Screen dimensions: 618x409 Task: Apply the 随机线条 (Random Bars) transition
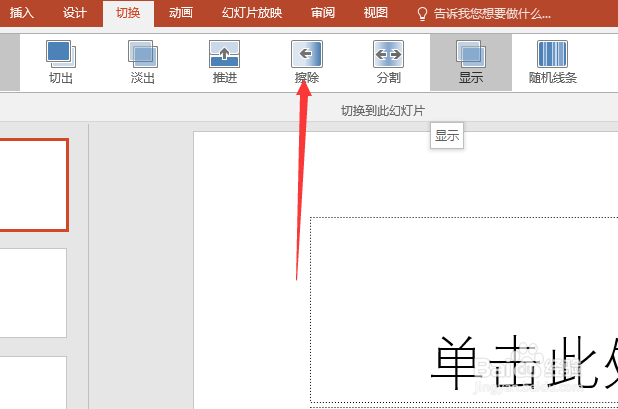pos(553,62)
